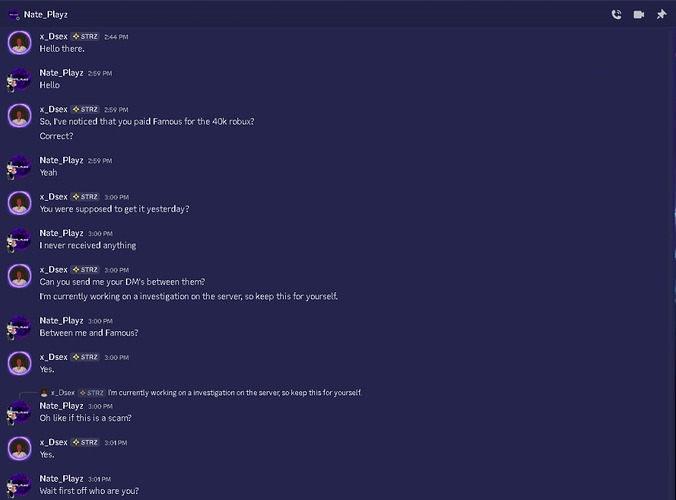
Task: Click the tiny x_Dsex avatar in the reply preview
Action: [x=44, y=393]
